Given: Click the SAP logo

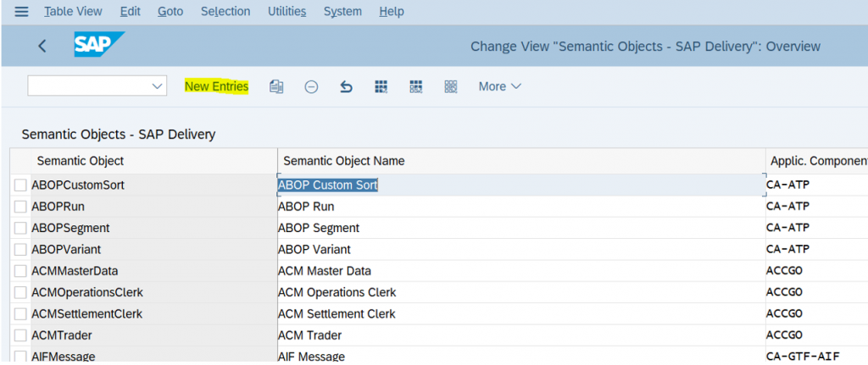Looking at the screenshot, I should [x=98, y=44].
